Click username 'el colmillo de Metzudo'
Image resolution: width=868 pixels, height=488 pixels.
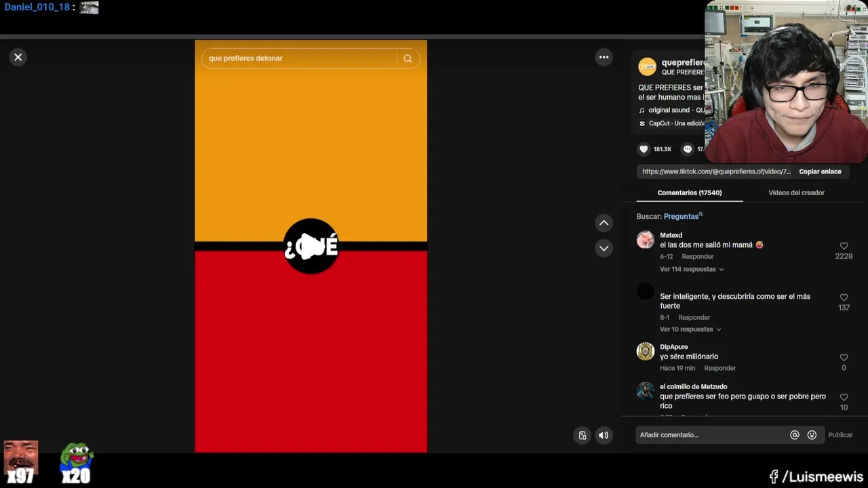point(693,387)
